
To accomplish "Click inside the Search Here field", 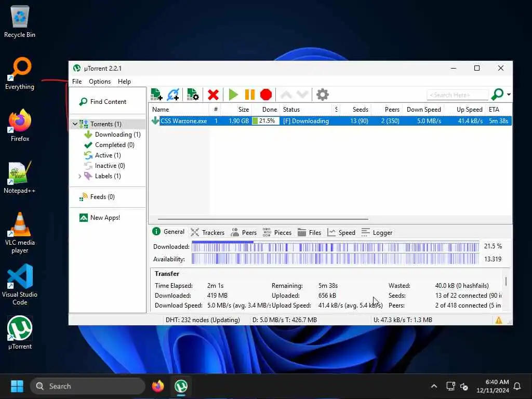I will pyautogui.click(x=457, y=95).
